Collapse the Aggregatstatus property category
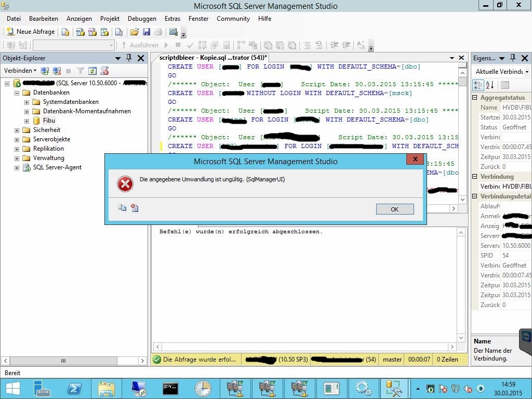Viewport: 532px width, 399px height. pos(475,98)
